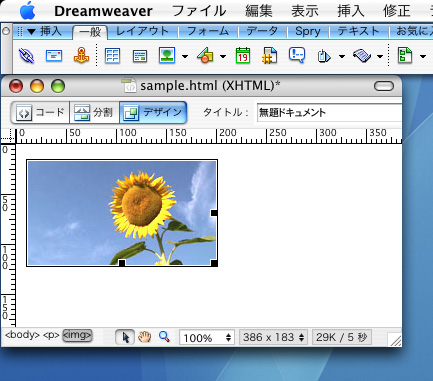This screenshot has width=433, height=381.
Task: Open the 表示 menu
Action: click(305, 11)
